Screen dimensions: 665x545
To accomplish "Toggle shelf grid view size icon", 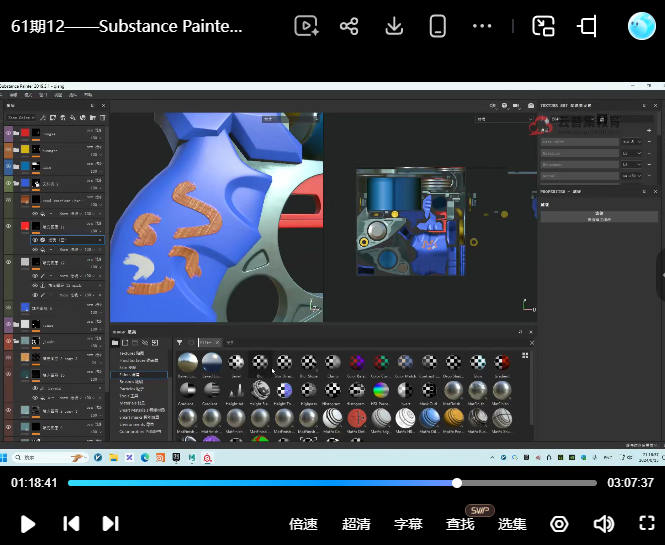I will tap(525, 355).
